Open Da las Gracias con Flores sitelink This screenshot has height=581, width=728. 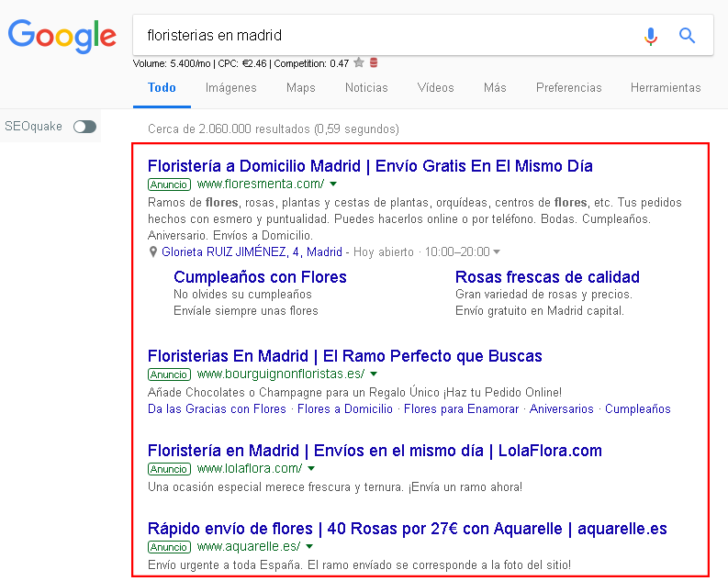[217, 408]
